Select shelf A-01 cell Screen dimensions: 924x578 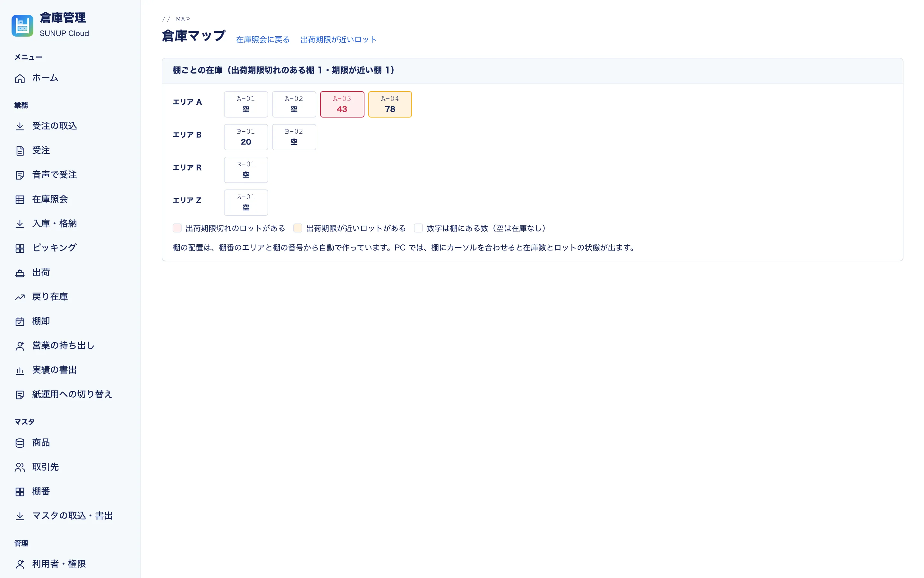click(x=246, y=104)
